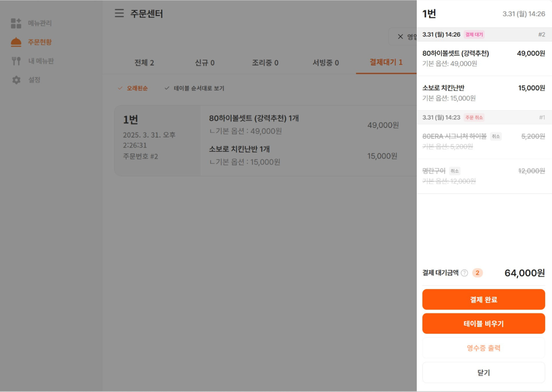Click 소보로 치킨난반 1개 in order card
Image resolution: width=552 pixels, height=392 pixels.
239,149
